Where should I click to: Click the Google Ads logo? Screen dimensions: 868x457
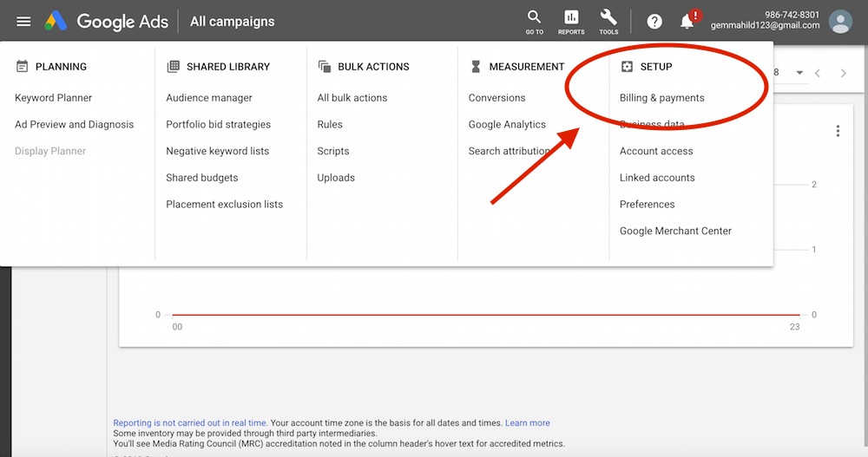tap(106, 22)
